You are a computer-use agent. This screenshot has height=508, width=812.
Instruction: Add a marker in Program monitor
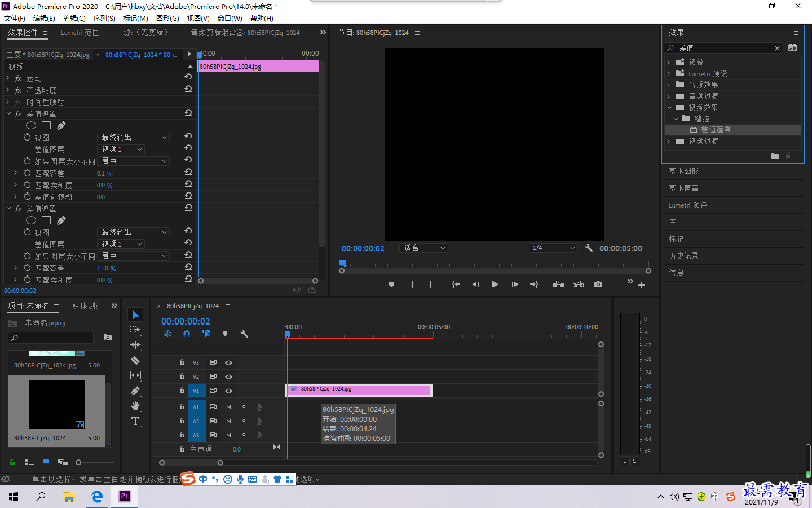click(x=391, y=284)
